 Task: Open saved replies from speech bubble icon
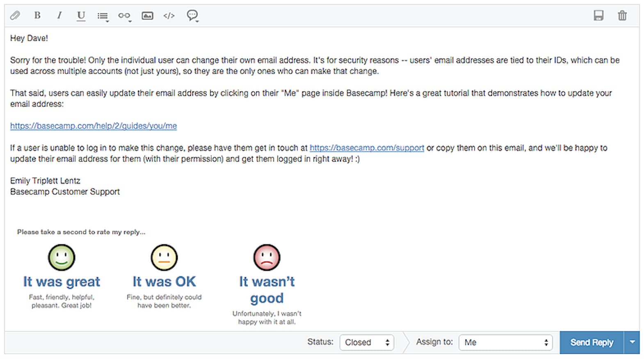[x=192, y=16]
